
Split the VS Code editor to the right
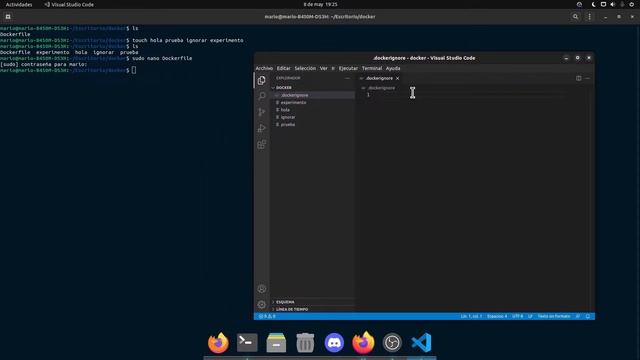pos(578,78)
